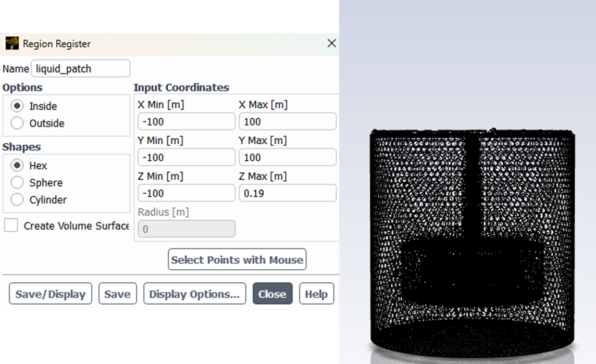Click the X Max coordinate field

288,121
